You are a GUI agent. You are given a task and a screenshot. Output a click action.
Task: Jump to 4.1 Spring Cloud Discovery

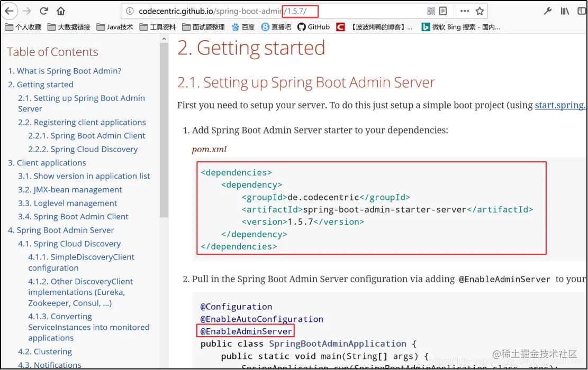[69, 244]
